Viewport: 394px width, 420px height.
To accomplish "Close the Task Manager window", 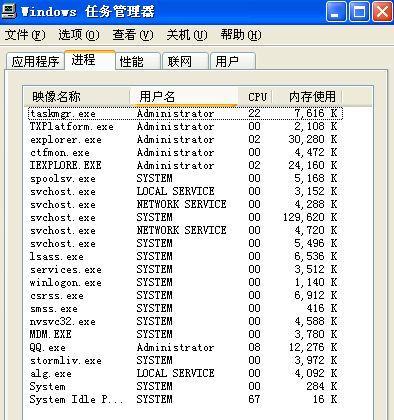I will (382, 12).
